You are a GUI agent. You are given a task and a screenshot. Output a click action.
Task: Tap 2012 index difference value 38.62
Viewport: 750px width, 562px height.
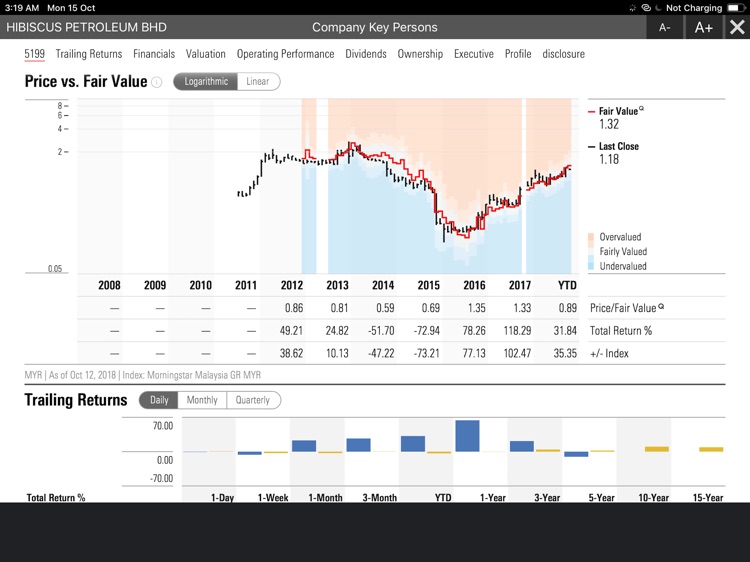coord(291,353)
